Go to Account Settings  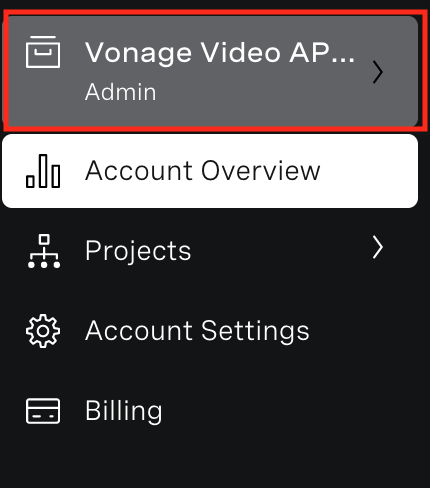coord(210,331)
